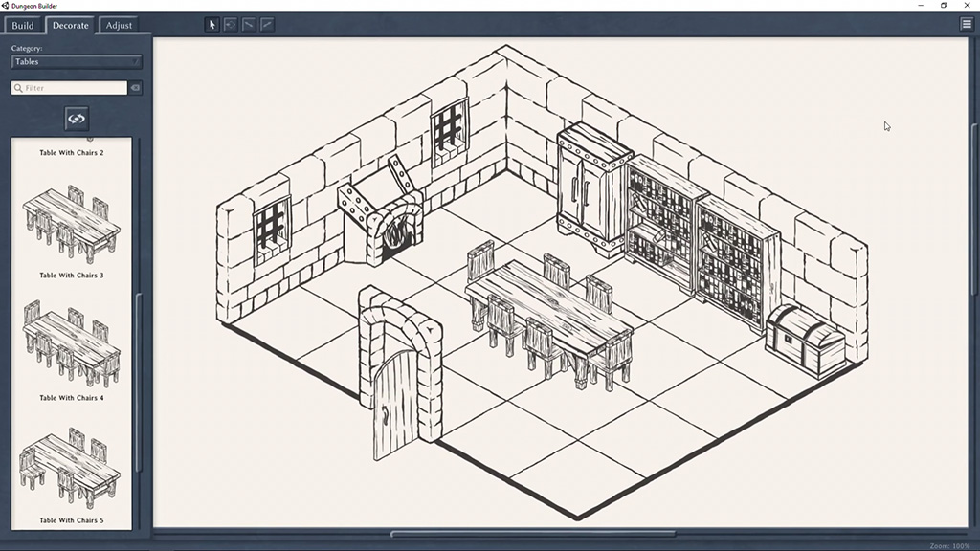Switch to the Build tab
The image size is (980, 551).
pyautogui.click(x=23, y=26)
